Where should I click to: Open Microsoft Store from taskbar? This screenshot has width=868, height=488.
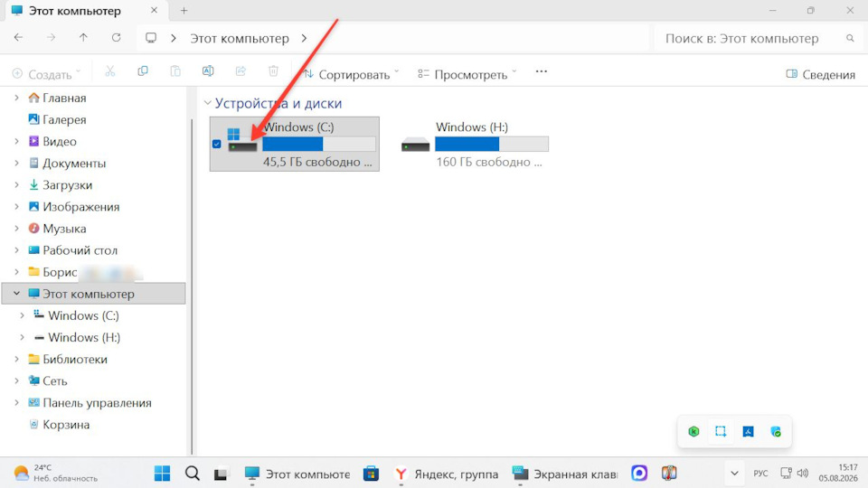click(371, 474)
